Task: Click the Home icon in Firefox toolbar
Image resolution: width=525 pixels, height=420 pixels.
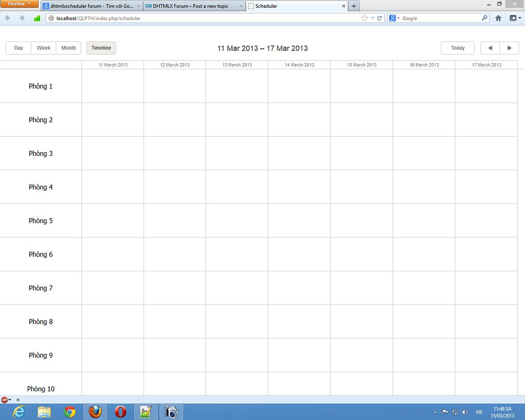Action: tap(497, 18)
